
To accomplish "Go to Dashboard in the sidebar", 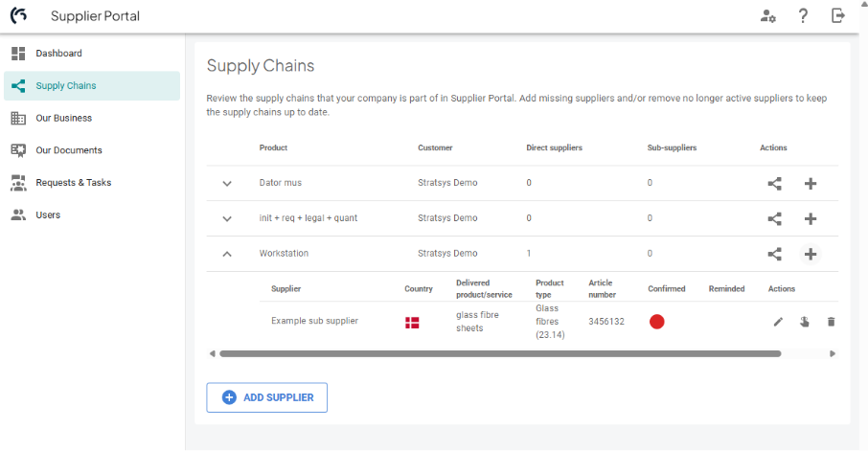I will 58,54.
